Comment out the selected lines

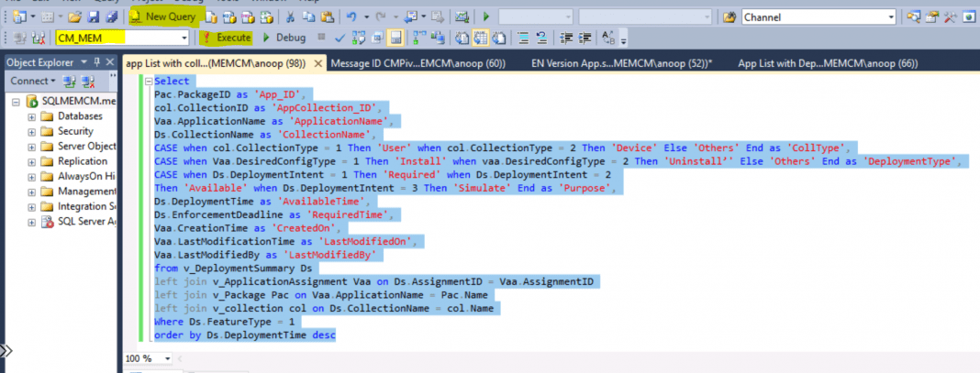tap(524, 38)
